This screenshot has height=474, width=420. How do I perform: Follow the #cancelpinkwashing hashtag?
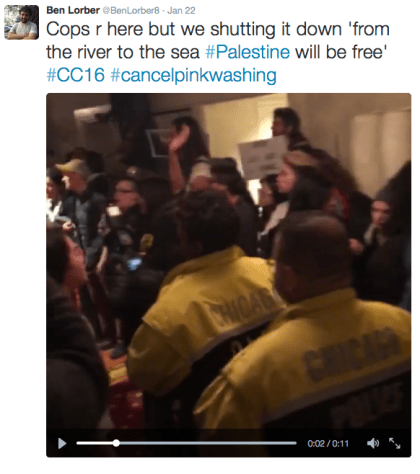pos(193,75)
